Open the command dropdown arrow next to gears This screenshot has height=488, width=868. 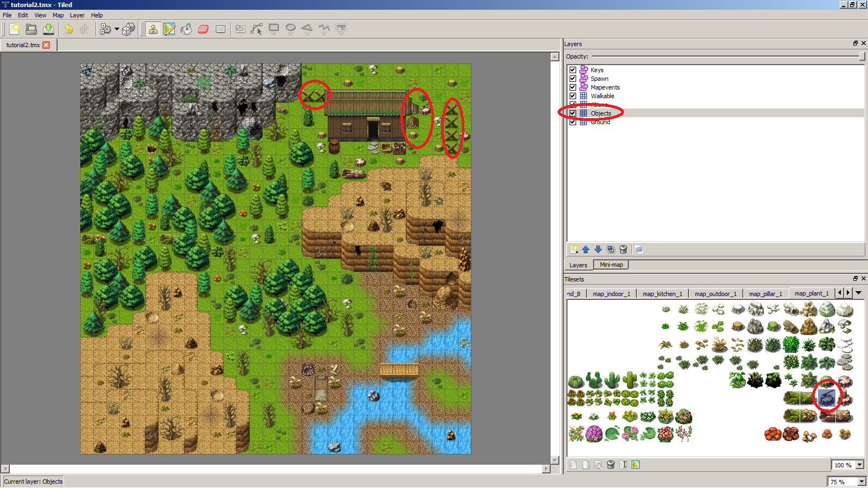[117, 29]
